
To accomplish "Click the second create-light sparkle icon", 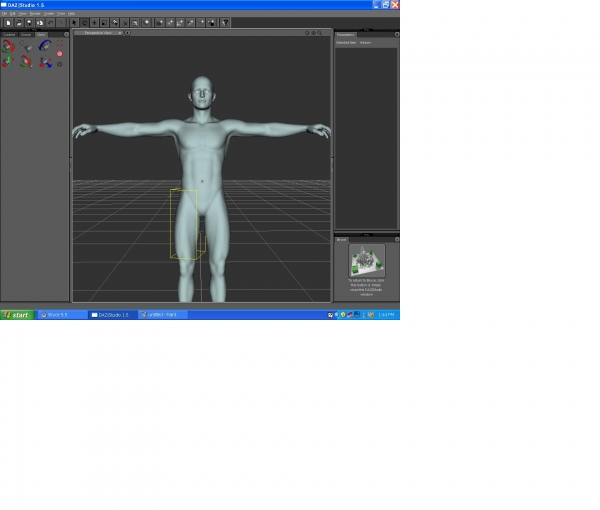I will click(x=170, y=23).
